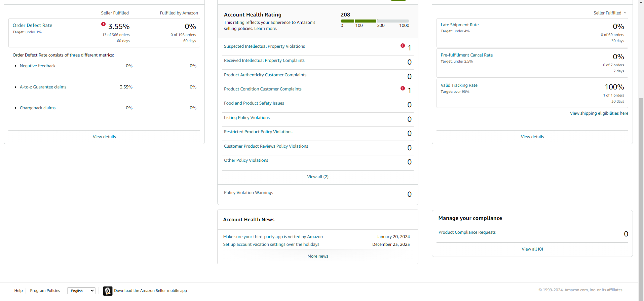Click the Amazon Seller app icon in footer
The image size is (644, 301).
pos(108,291)
